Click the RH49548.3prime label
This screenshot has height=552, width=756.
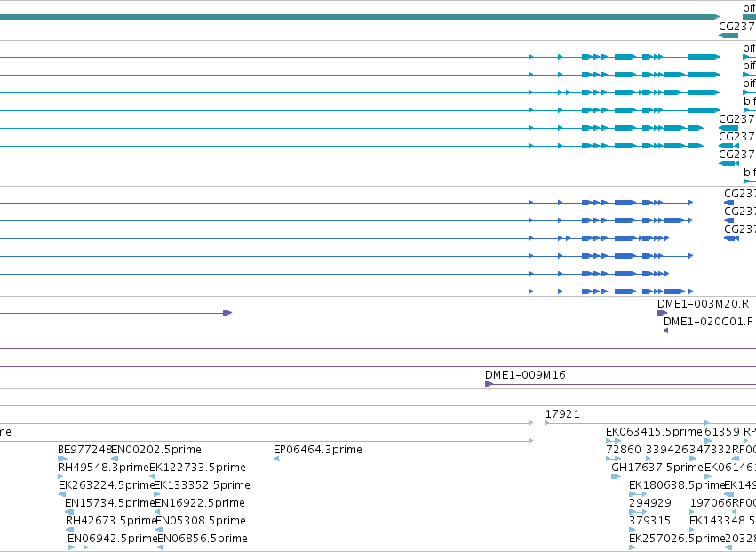pyautogui.click(x=103, y=468)
